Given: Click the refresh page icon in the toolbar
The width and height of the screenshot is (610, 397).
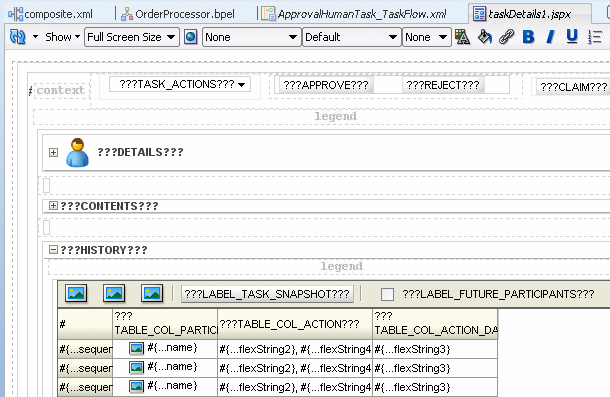Looking at the screenshot, I should [x=18, y=37].
